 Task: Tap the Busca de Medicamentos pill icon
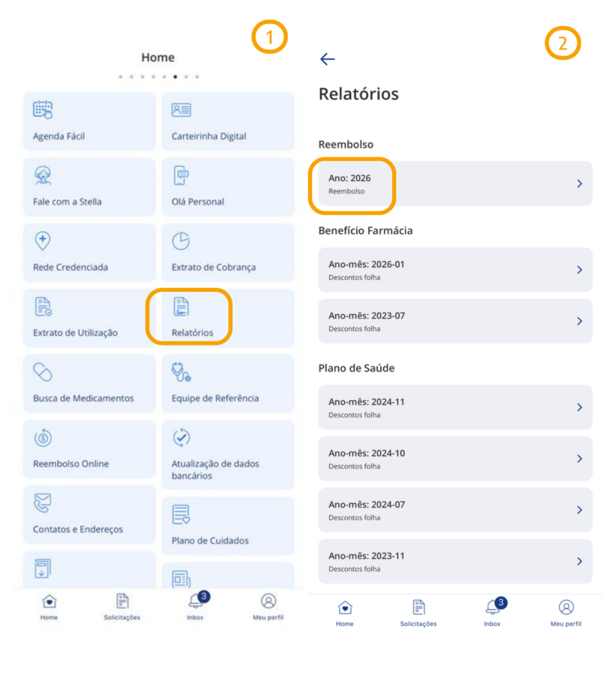click(x=43, y=372)
